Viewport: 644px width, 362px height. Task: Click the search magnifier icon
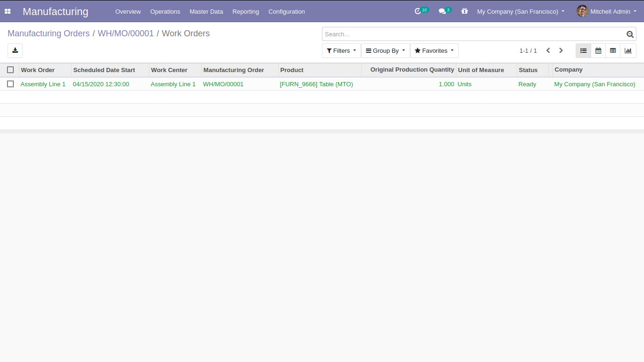point(630,34)
